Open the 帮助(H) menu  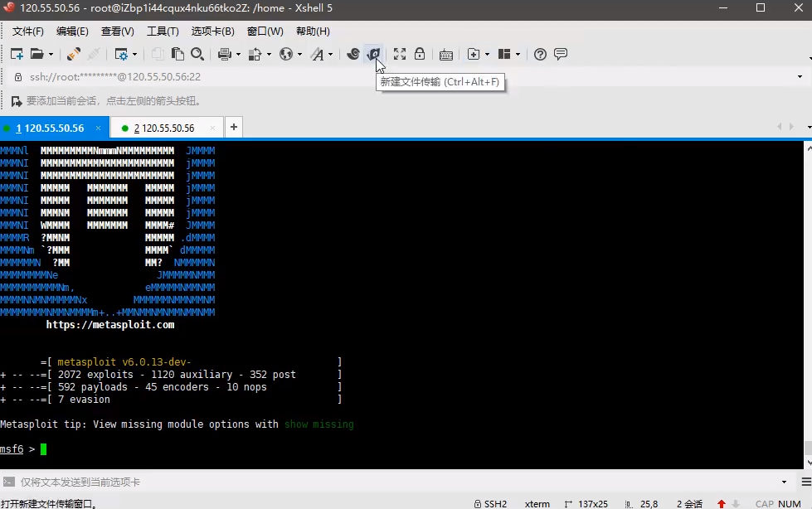point(313,32)
